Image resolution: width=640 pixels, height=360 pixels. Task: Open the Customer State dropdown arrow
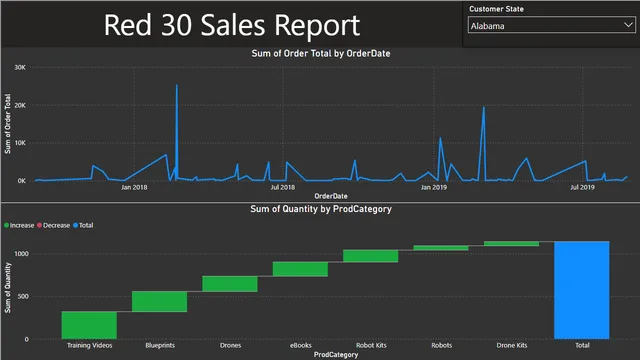click(628, 25)
